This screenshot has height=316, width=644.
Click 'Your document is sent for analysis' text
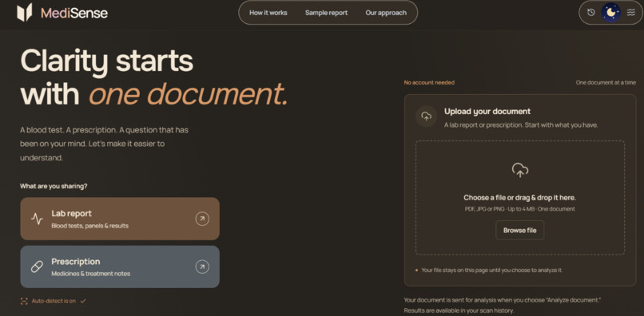point(503,300)
